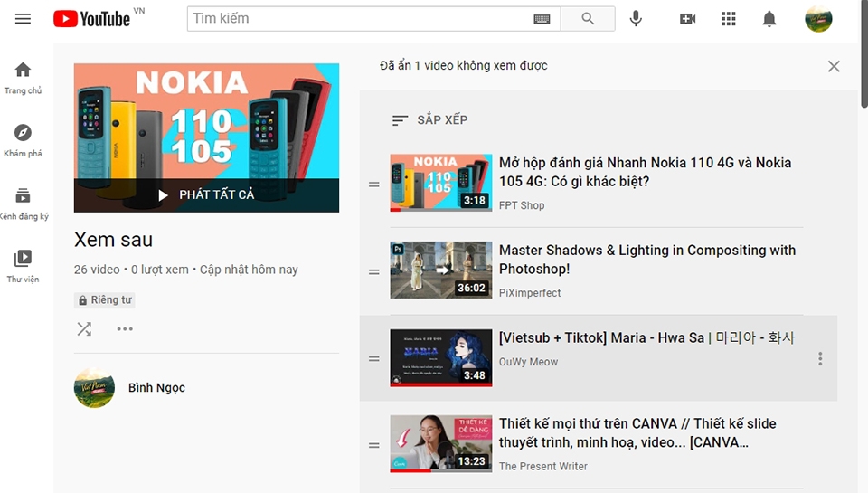
Task: Open the Riêng tư privacy badge
Action: point(105,299)
